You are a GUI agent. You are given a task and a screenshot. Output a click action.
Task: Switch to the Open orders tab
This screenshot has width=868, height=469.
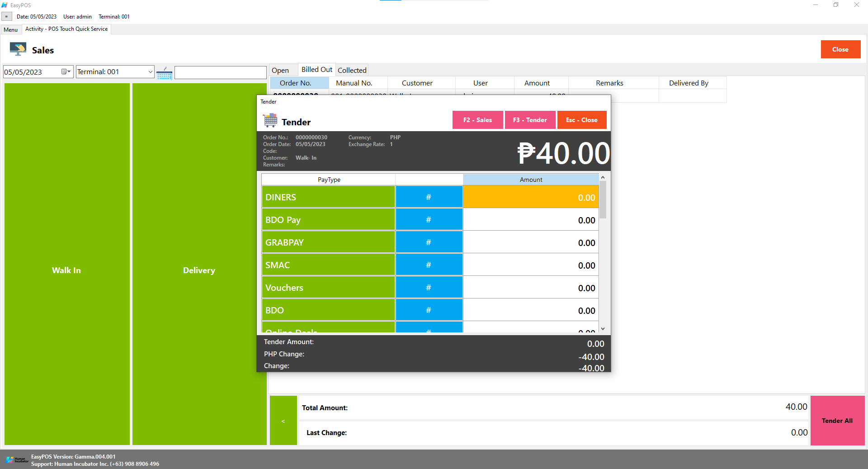(280, 70)
